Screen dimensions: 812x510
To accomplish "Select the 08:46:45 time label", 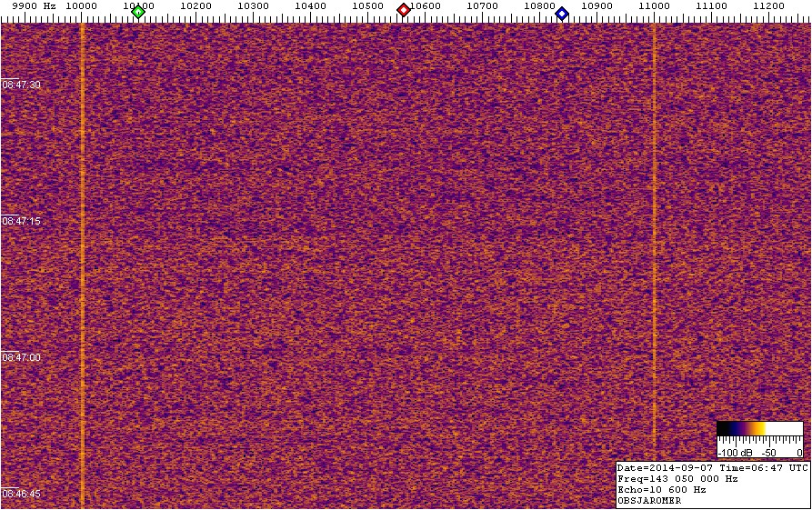I will point(21,494).
